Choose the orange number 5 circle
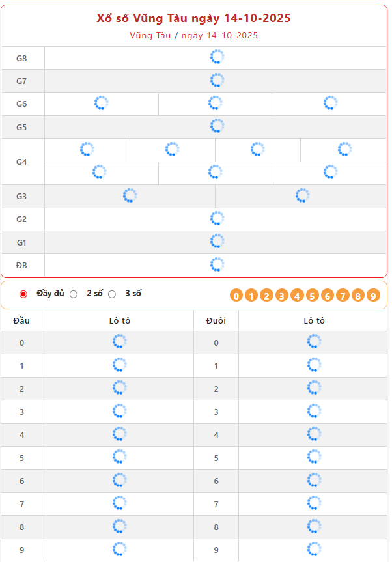 pos(312,296)
